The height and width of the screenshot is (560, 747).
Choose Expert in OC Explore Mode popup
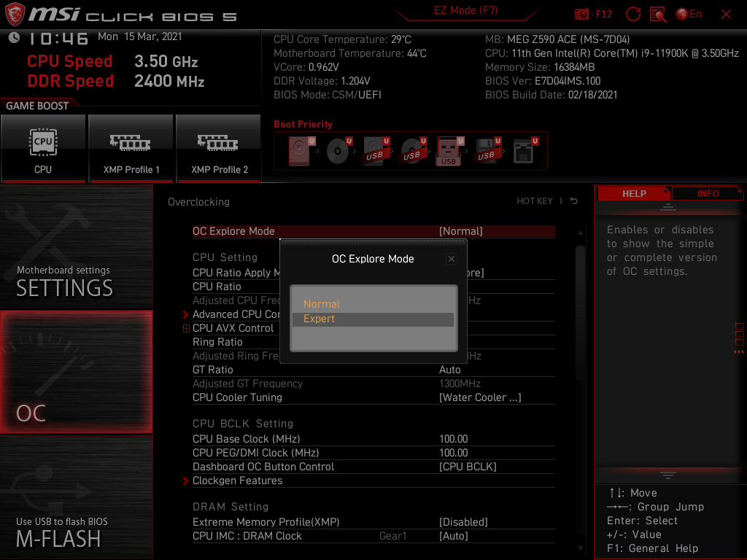click(x=373, y=319)
